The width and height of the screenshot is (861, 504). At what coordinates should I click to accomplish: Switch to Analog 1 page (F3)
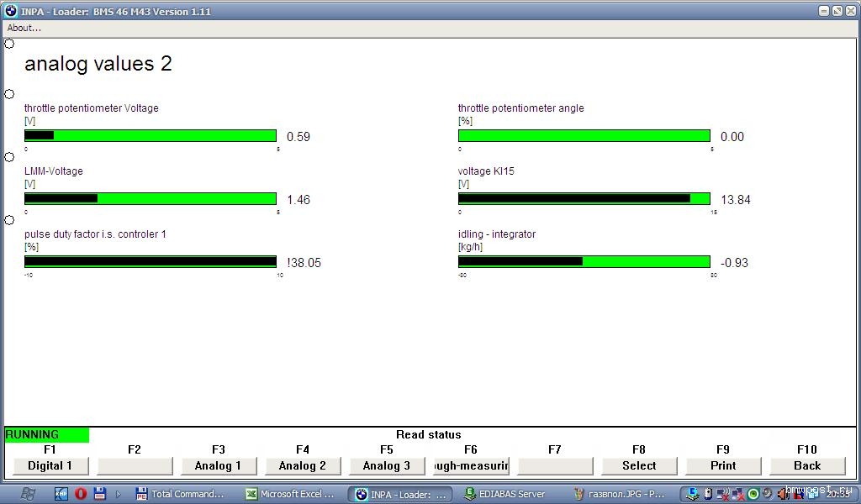(x=218, y=465)
